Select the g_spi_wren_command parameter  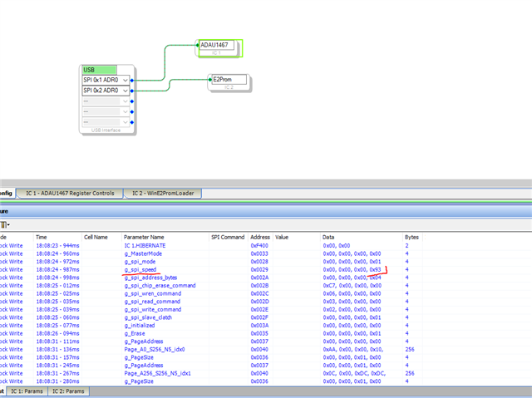153,293
